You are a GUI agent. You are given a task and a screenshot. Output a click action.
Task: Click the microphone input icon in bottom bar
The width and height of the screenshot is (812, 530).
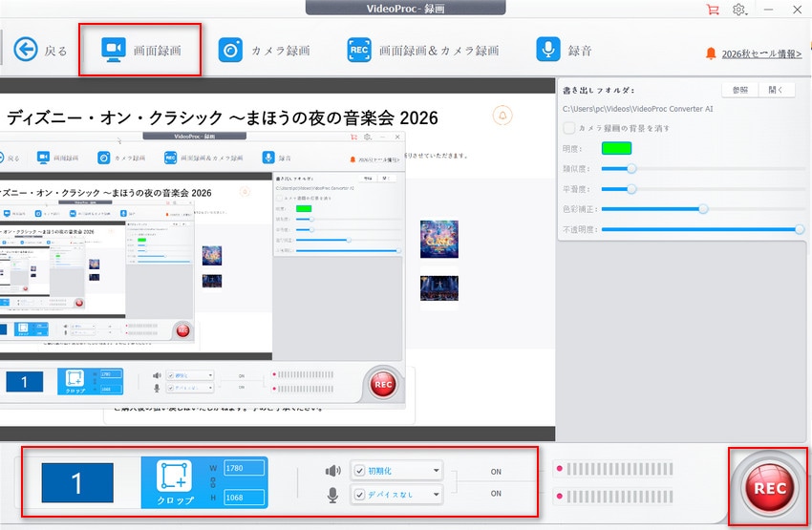click(x=332, y=495)
